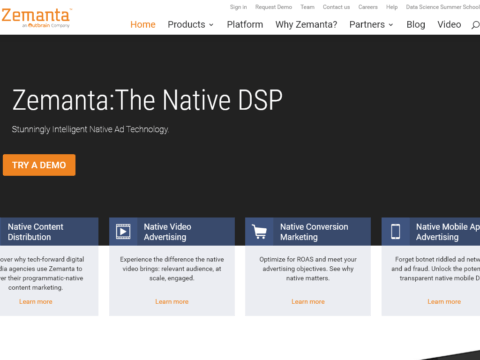Click the Native Video Advertising play icon

click(123, 232)
